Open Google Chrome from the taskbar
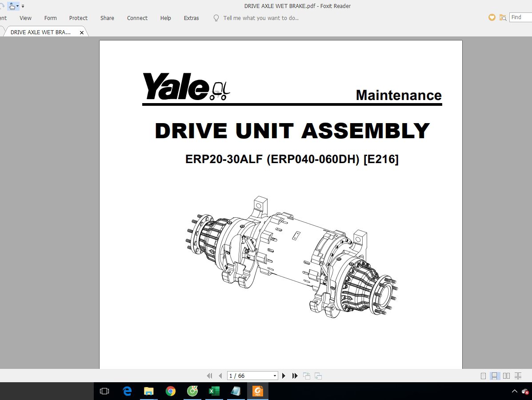Screen dimensions: 532x400 (x=170, y=391)
